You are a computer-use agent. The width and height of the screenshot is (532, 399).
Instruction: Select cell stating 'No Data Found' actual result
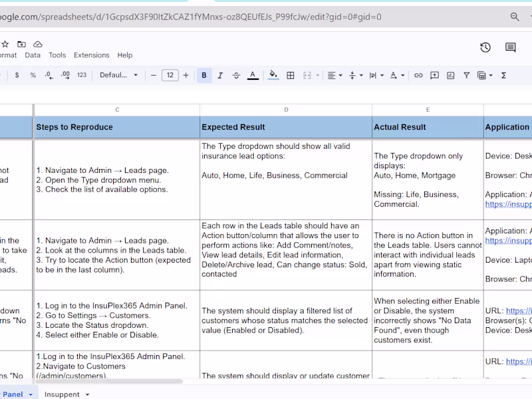click(x=428, y=321)
